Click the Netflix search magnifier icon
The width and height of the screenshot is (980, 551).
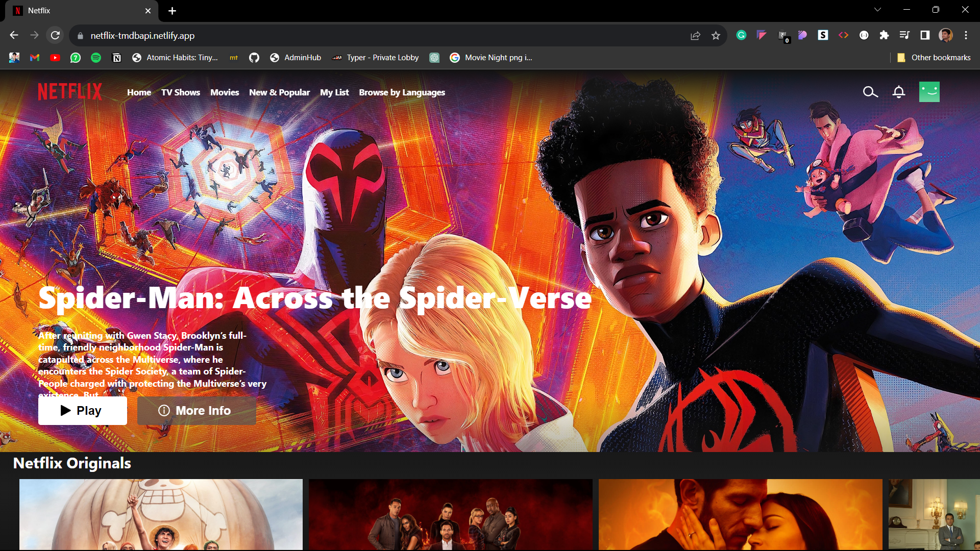tap(870, 92)
